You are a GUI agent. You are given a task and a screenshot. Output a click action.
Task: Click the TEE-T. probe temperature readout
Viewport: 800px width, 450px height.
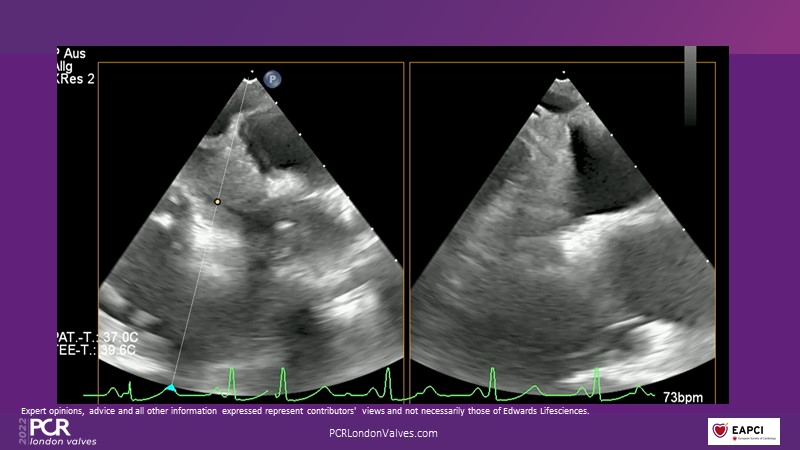[100, 352]
